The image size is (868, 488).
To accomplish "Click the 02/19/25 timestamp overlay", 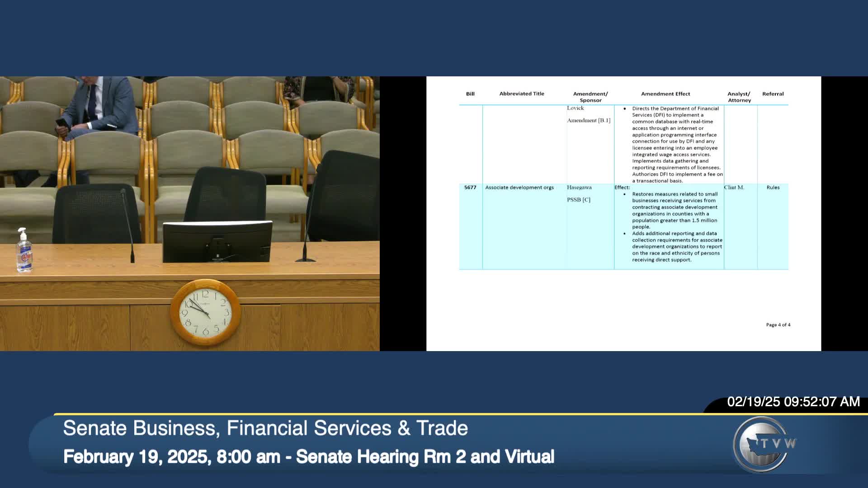I will pyautogui.click(x=793, y=402).
